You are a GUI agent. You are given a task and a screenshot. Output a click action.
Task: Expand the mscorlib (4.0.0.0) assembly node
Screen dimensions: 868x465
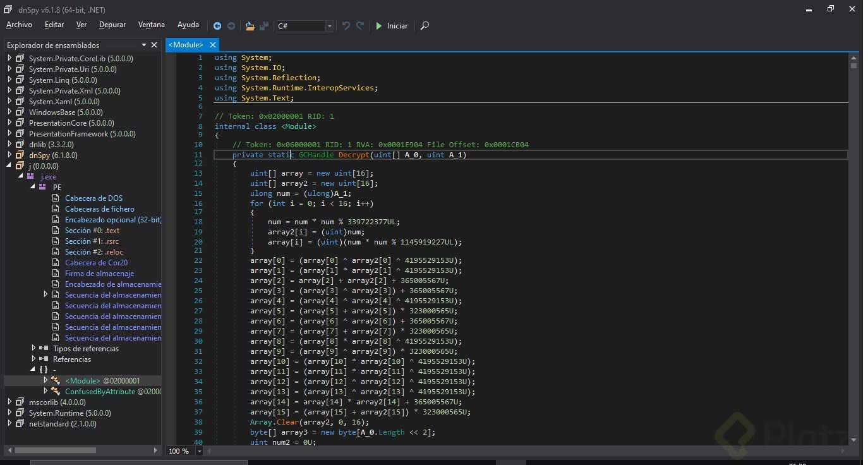click(x=10, y=402)
